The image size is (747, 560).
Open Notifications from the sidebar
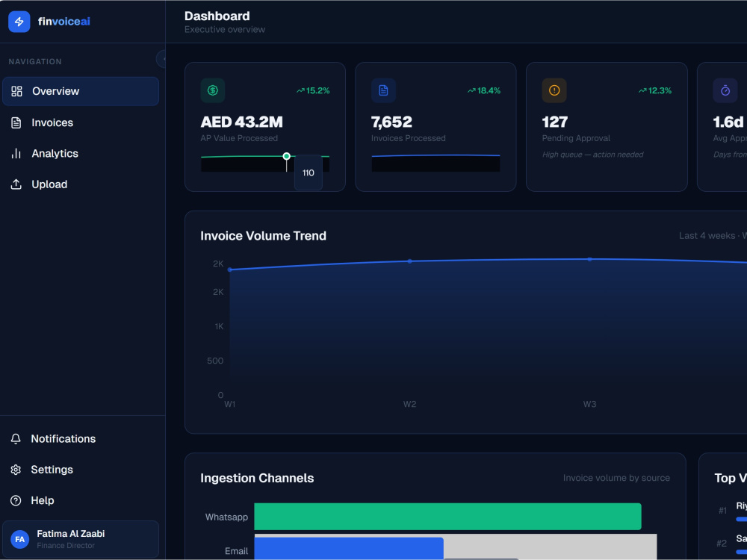pyautogui.click(x=81, y=438)
